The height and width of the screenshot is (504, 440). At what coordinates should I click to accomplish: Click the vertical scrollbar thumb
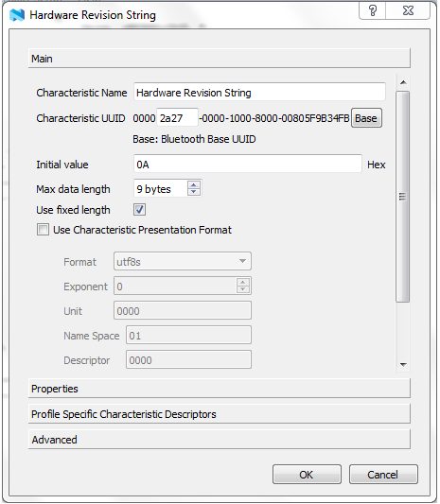pos(403,197)
